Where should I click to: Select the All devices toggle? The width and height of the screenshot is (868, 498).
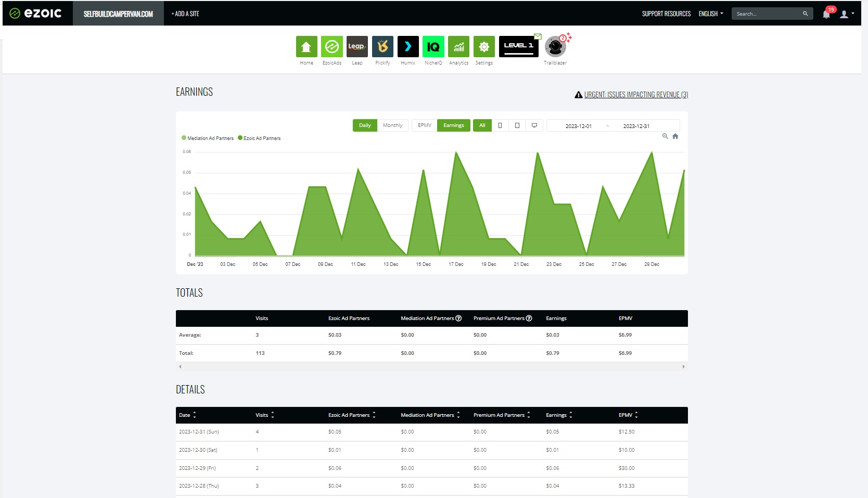pyautogui.click(x=482, y=125)
